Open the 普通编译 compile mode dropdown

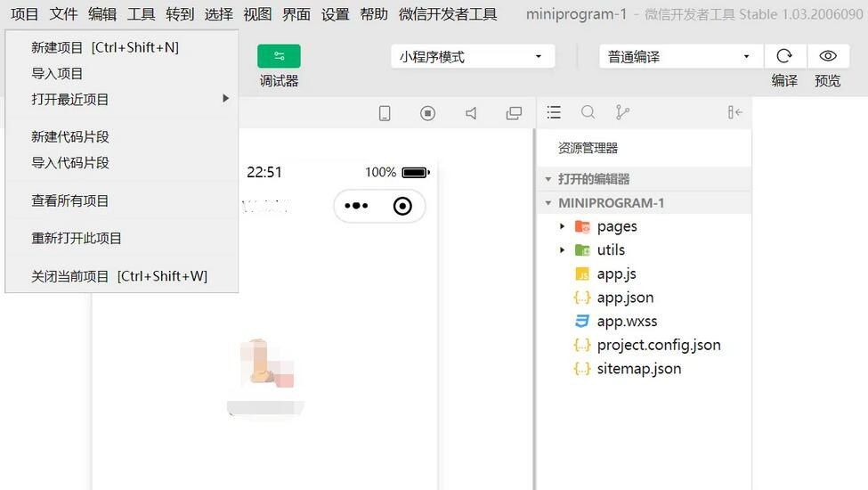tap(681, 56)
